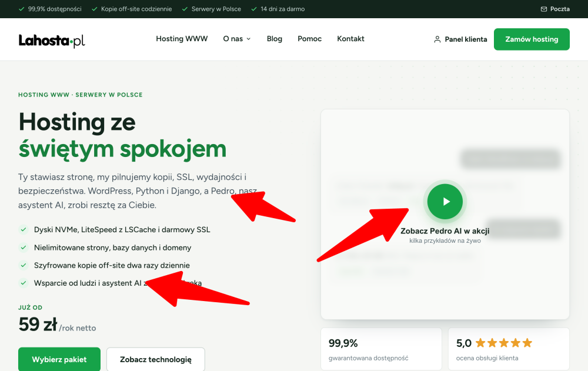Click the check icon for Nielimitowane strony

pos(24,247)
